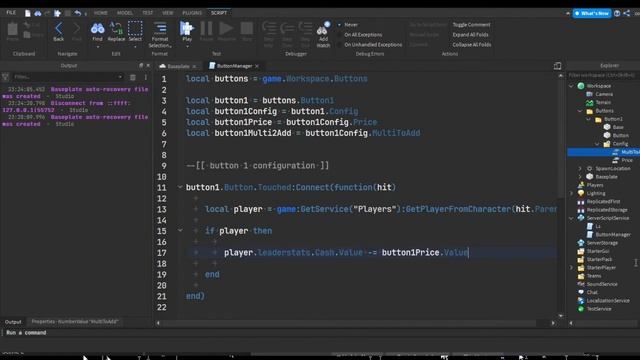Open the Find binoculars tool
Image resolution: width=640 pixels, height=360 pixels.
click(x=97, y=29)
